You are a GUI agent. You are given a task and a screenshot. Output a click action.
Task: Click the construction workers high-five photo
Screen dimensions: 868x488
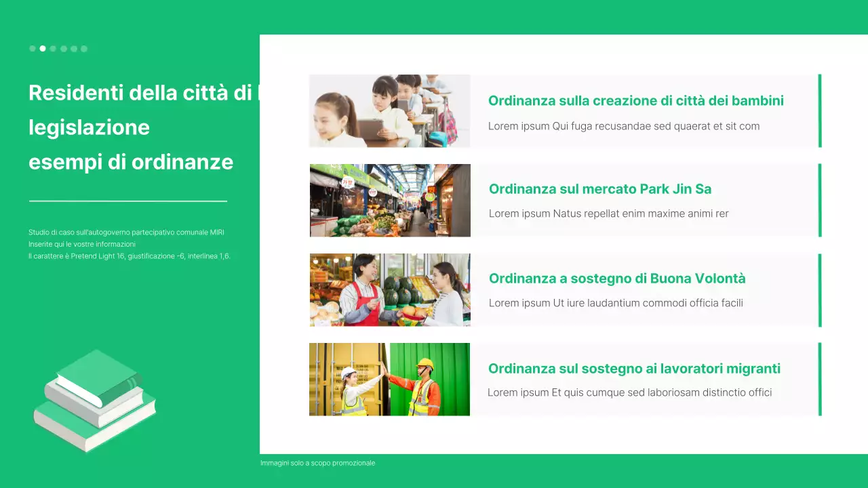[x=389, y=379]
